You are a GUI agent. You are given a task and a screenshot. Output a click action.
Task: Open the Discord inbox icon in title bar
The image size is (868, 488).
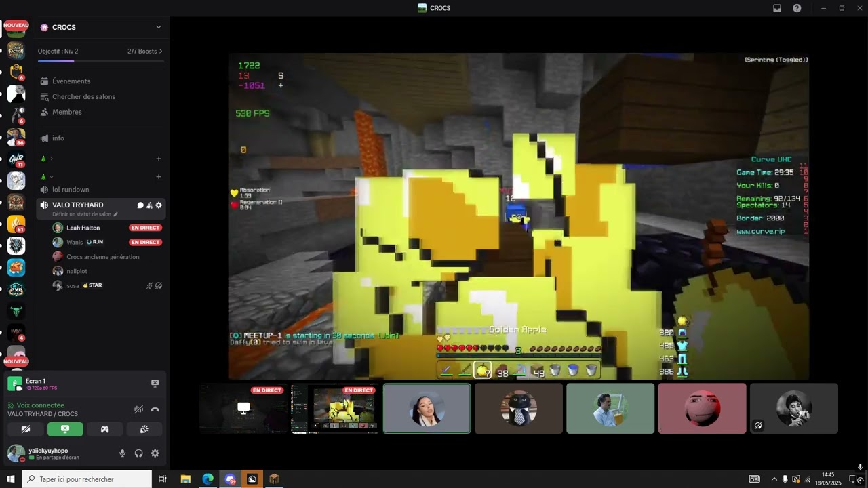pyautogui.click(x=777, y=8)
